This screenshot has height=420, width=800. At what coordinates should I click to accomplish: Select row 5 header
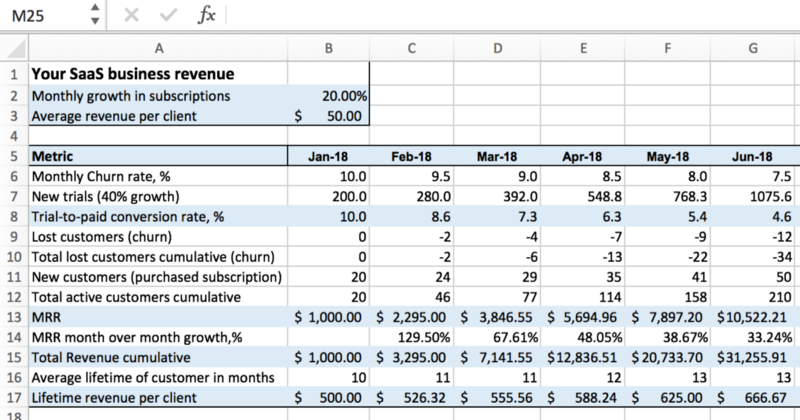click(13, 156)
